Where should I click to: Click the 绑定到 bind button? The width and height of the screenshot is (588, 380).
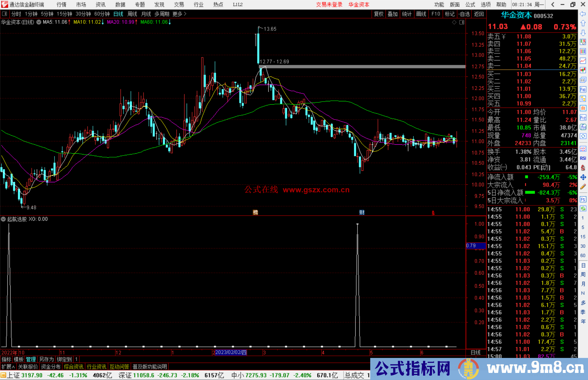(x=64, y=359)
